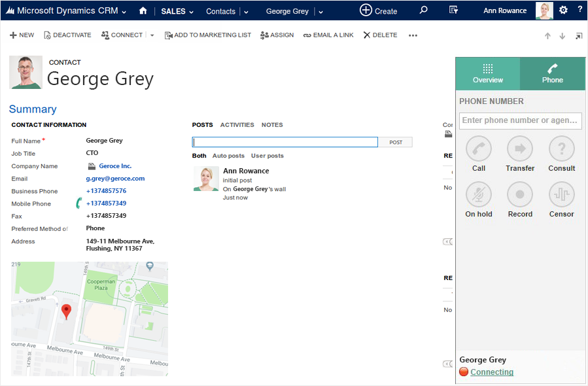Open the Home icon in navigation bar
Screen dimensions: 588x386
tap(143, 11)
